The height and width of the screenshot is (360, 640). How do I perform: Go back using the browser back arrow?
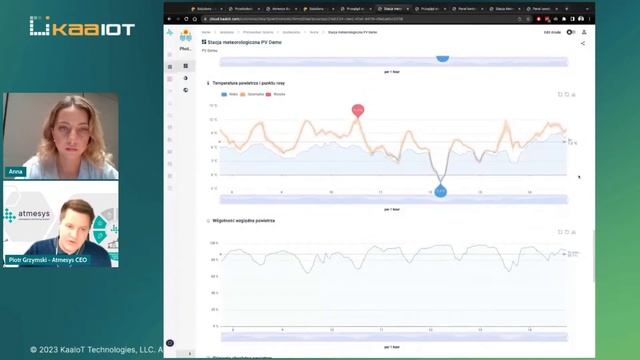tap(170, 19)
